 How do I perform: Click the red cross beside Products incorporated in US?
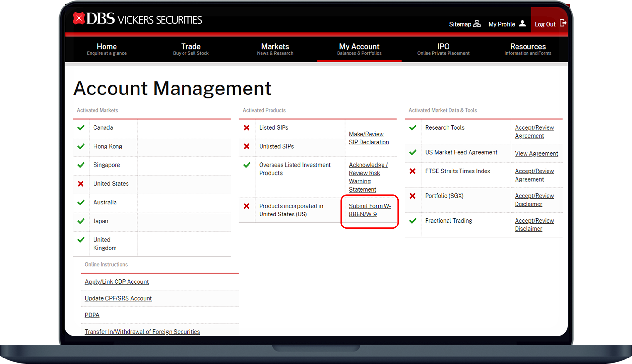[247, 206]
